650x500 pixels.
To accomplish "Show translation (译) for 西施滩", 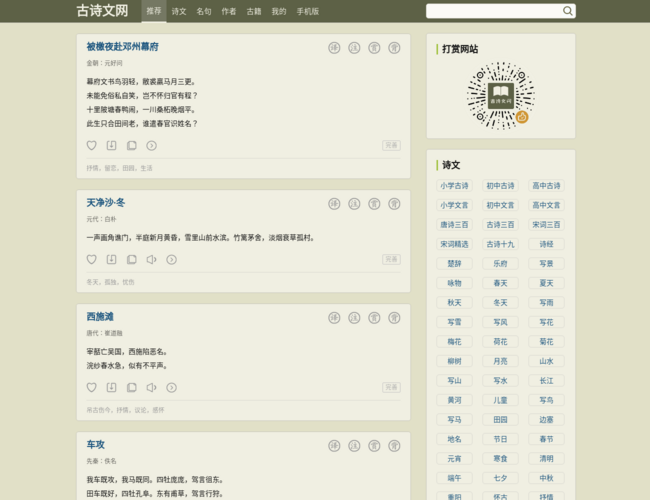I will click(334, 318).
